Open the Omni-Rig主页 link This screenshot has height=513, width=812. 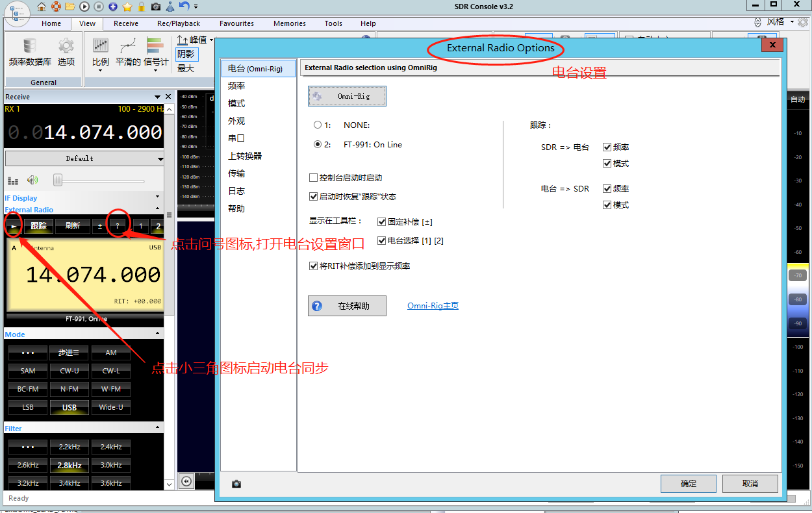pos(433,306)
